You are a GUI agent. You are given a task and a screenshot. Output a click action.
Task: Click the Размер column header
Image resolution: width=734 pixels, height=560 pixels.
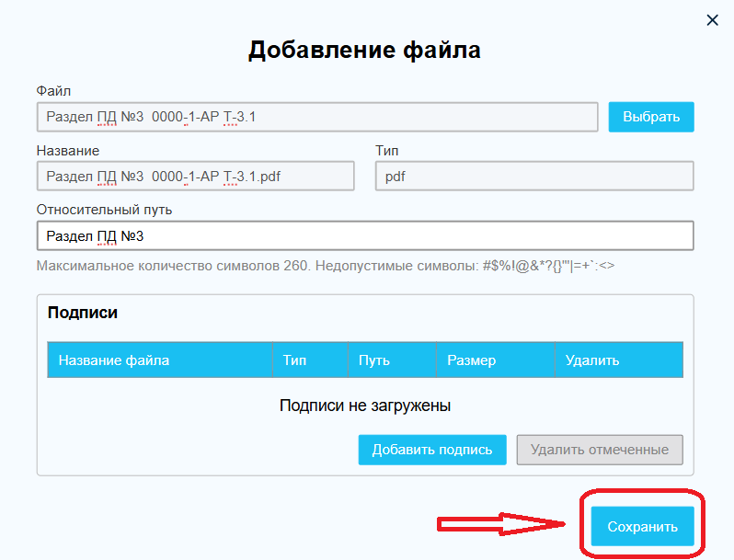coord(471,360)
